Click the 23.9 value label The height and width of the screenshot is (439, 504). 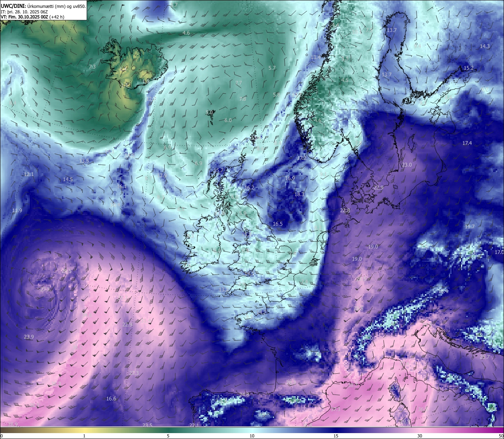(x=29, y=337)
